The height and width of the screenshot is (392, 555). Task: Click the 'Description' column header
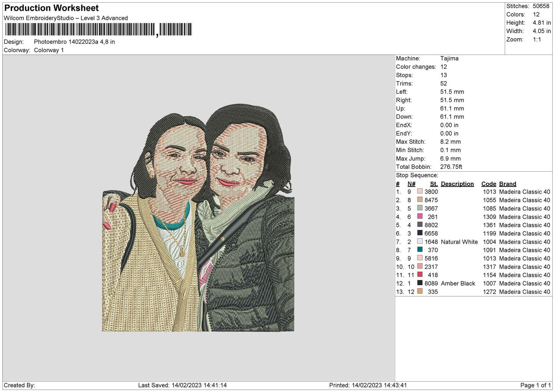click(457, 184)
